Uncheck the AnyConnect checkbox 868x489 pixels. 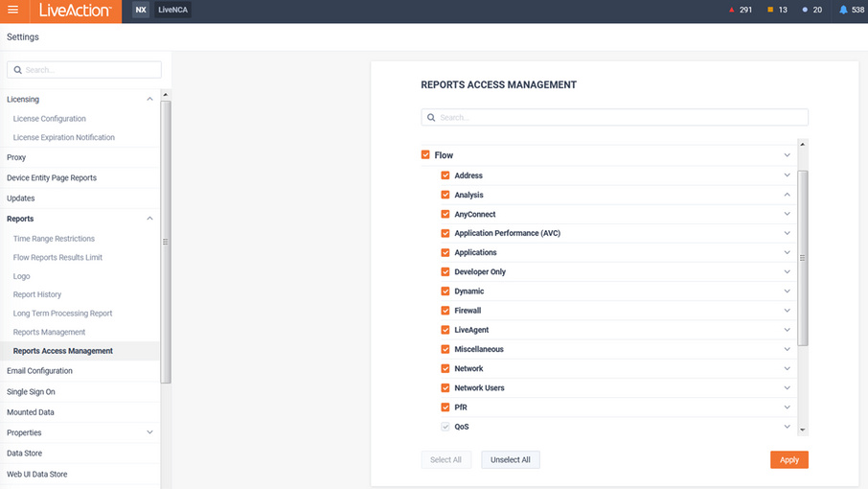coord(445,214)
